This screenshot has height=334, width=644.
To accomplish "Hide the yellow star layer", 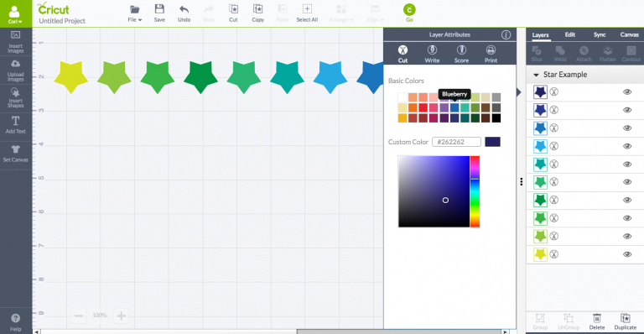I will [627, 254].
